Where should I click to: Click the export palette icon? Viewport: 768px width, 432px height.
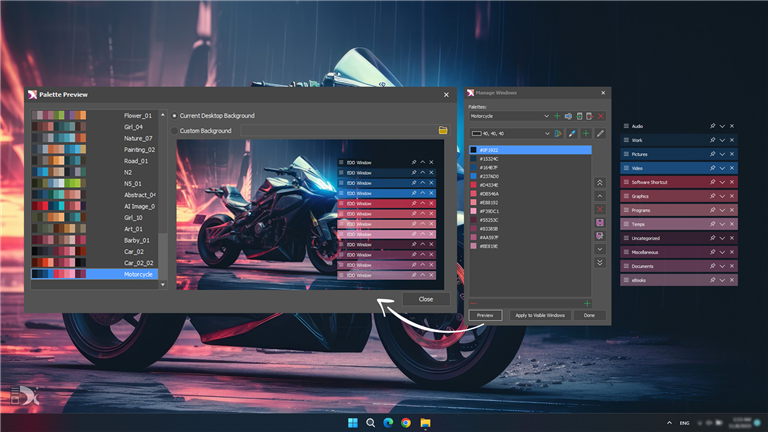(x=590, y=116)
